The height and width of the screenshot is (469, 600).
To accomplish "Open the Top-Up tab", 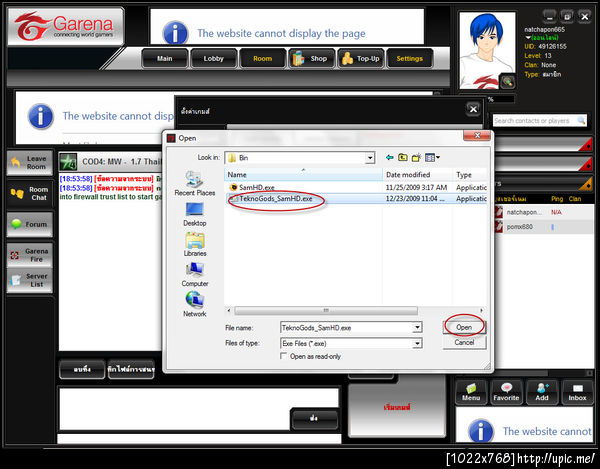I will click(361, 59).
